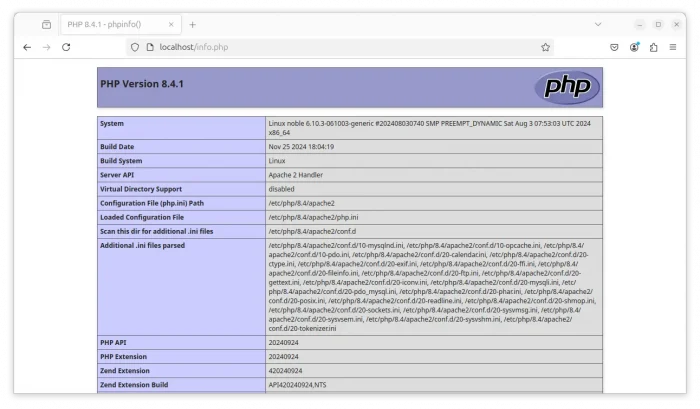Open the Firefox account icon

634,47
